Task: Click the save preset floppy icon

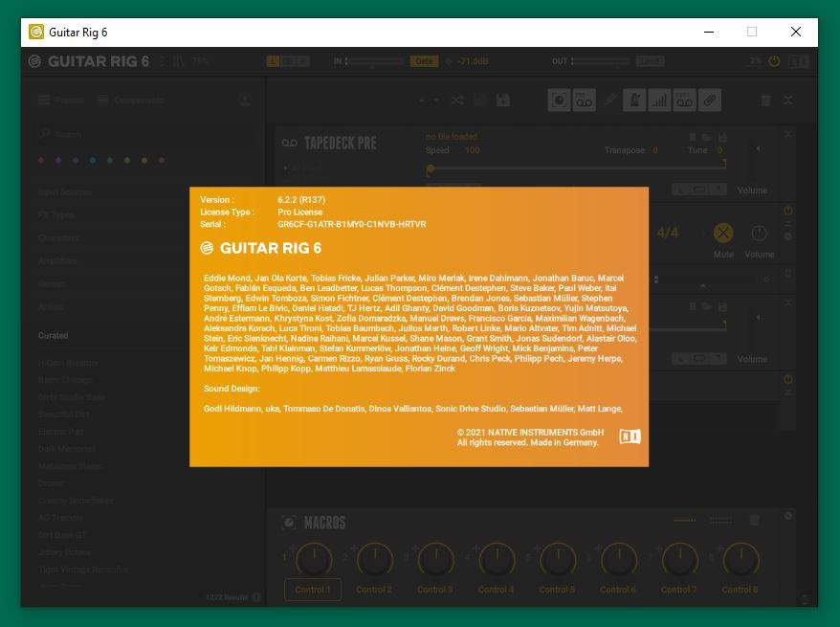Action: 503,101
